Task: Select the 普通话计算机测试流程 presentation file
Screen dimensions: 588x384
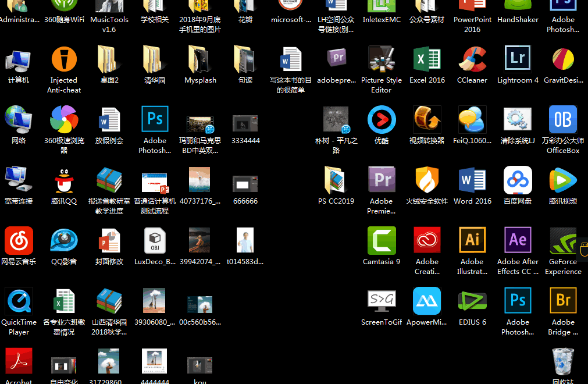Action: click(155, 183)
